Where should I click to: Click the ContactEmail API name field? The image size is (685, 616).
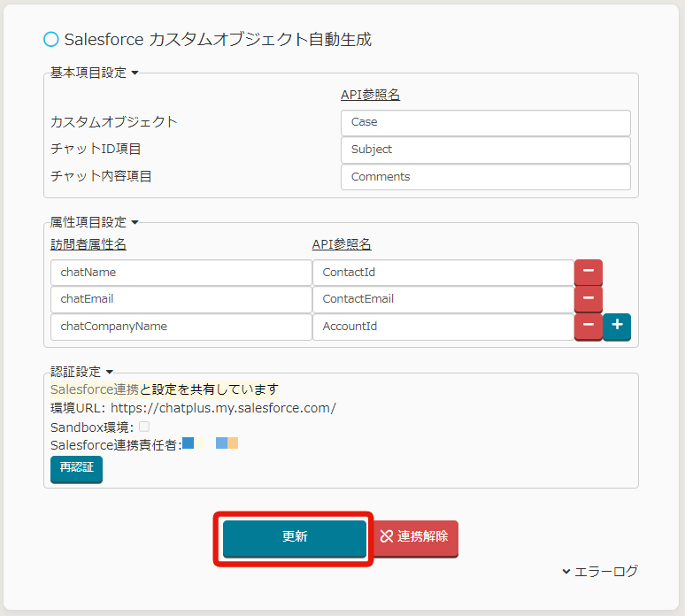tap(443, 299)
